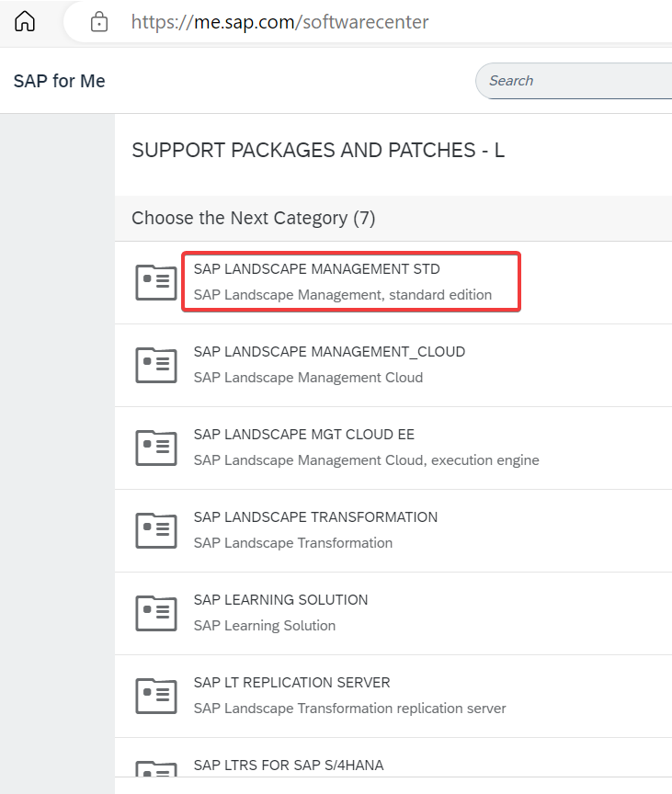Open SAP LANDSCAPE MANAGEMENT_CLOUD category

[x=329, y=351]
